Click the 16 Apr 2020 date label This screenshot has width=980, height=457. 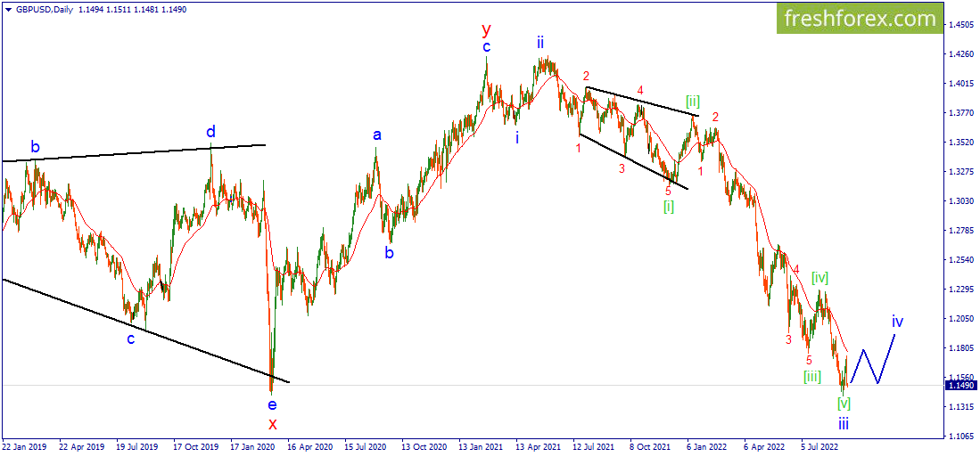[309, 447]
